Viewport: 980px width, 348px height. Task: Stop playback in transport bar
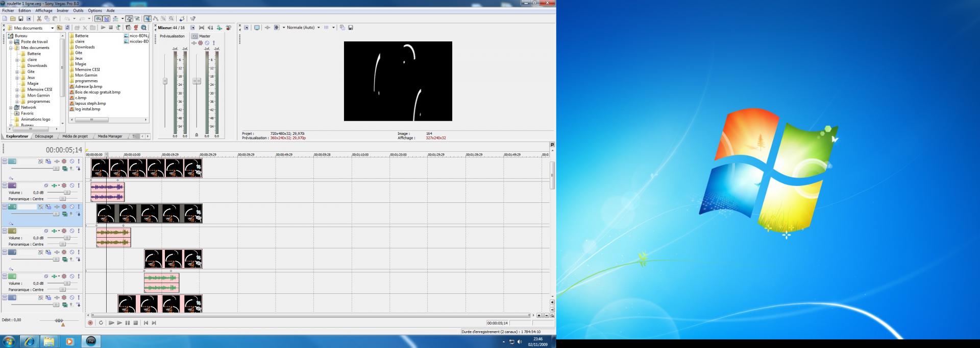pyautogui.click(x=135, y=323)
